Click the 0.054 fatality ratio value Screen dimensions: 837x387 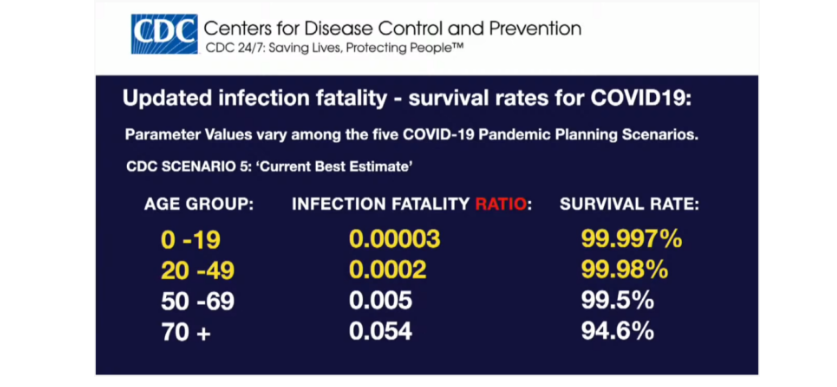(381, 331)
